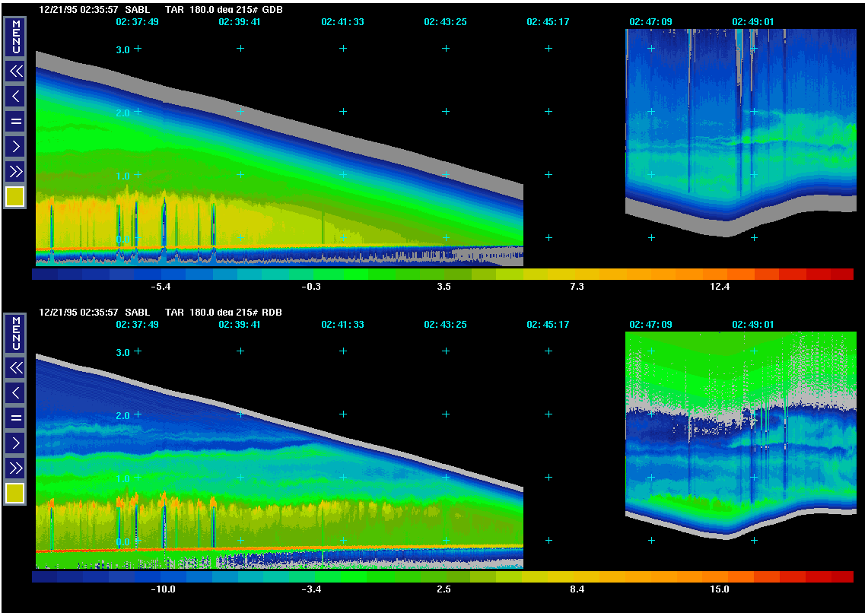Click the top panel header text ending in GDB
The image size is (868, 616).
pos(160,10)
